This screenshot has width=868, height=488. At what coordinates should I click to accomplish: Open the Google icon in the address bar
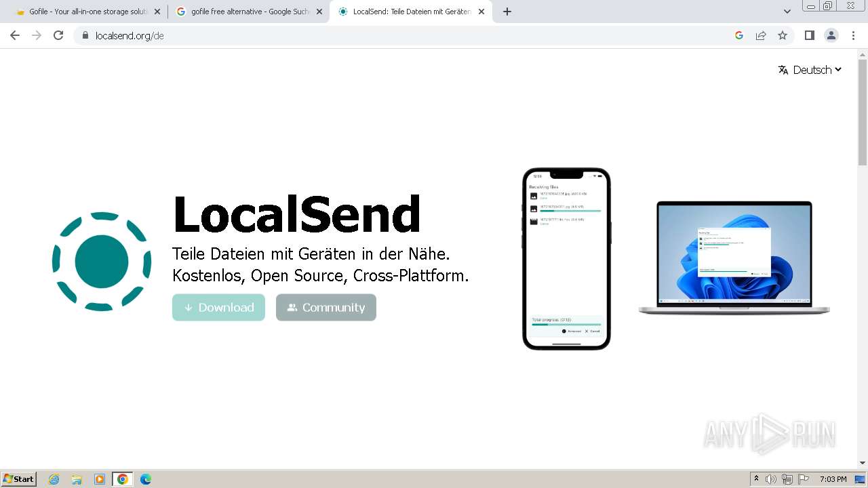tap(739, 35)
